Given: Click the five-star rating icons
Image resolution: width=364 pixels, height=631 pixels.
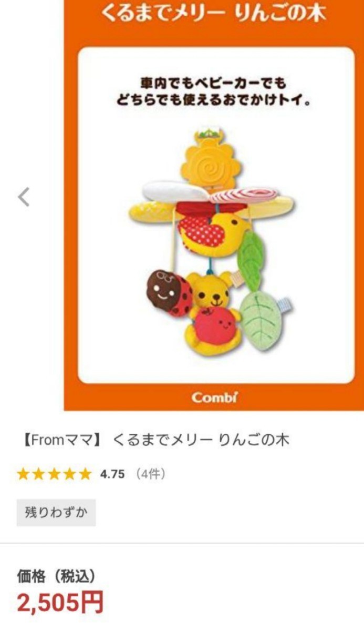Looking at the screenshot, I should [x=54, y=474].
